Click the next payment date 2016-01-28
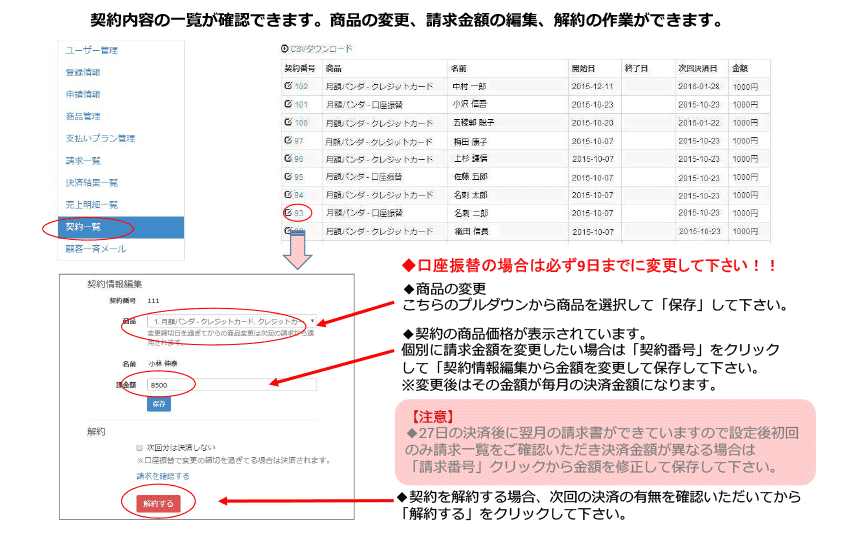The image size is (842, 540). pyautogui.click(x=699, y=86)
